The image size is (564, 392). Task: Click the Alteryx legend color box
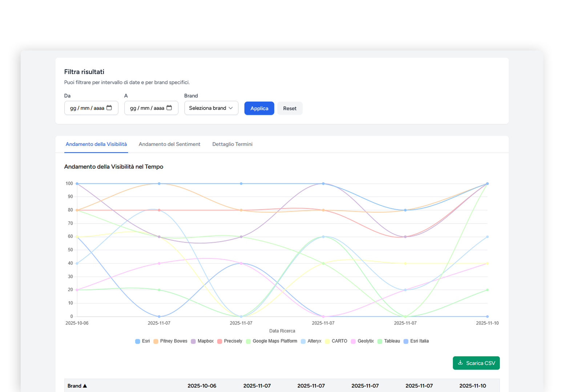[x=303, y=341]
